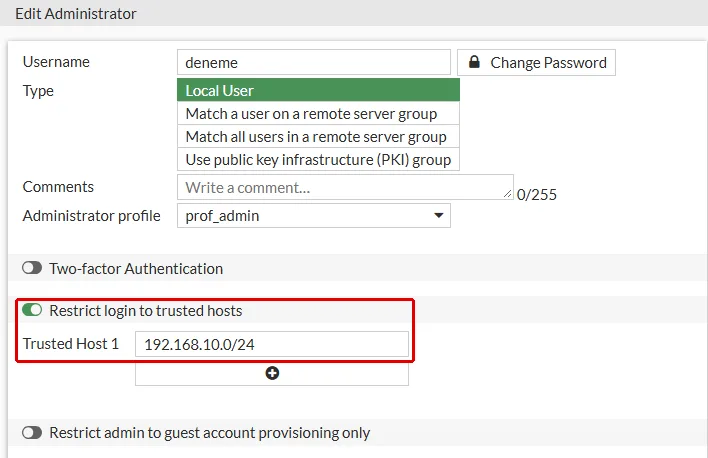
Task: Click the Edit Administrator title text
Action: (76, 14)
